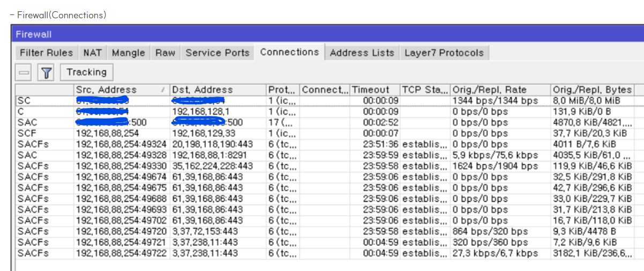Select connection from port 49722 to 3.37.238.11
This screenshot has height=271, width=644.
click(x=324, y=253)
